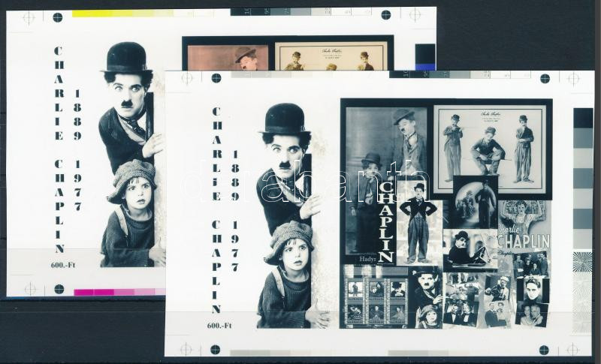Select the vertical CHARLIE CHAPLIN title on the front sheet
The width and height of the screenshot is (601, 364).
(216, 210)
